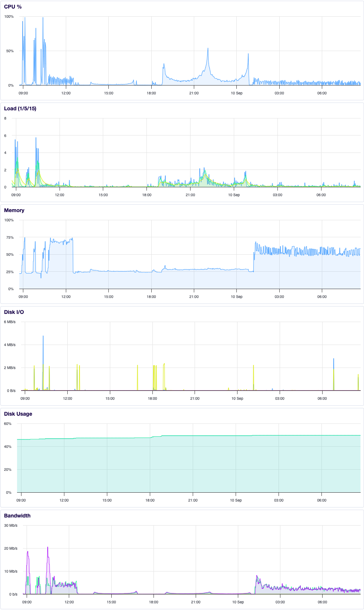Click the 8 label on Load chart
Image resolution: width=364 pixels, height=610 pixels.
pos(5,118)
